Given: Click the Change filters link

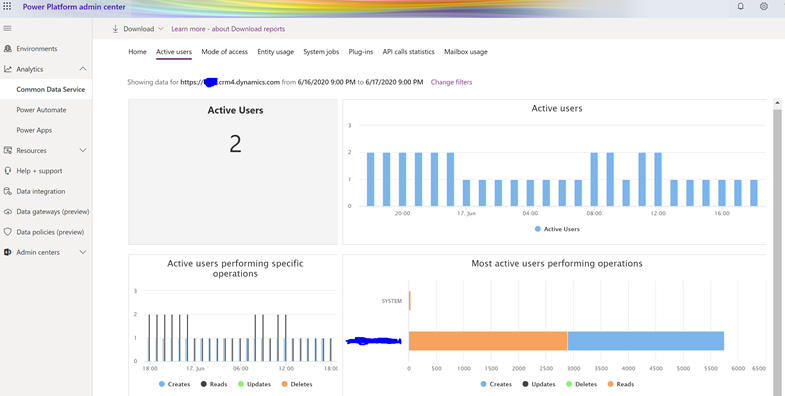Looking at the screenshot, I should pyautogui.click(x=451, y=82).
